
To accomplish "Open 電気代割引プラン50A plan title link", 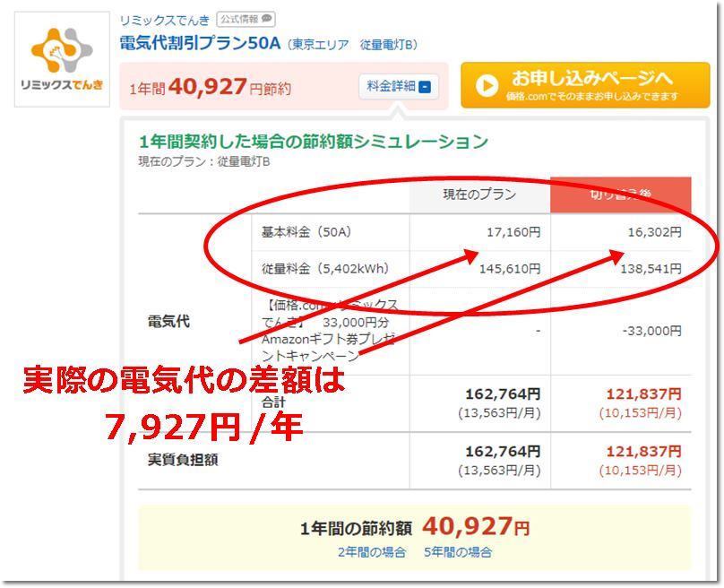I will coord(200,43).
